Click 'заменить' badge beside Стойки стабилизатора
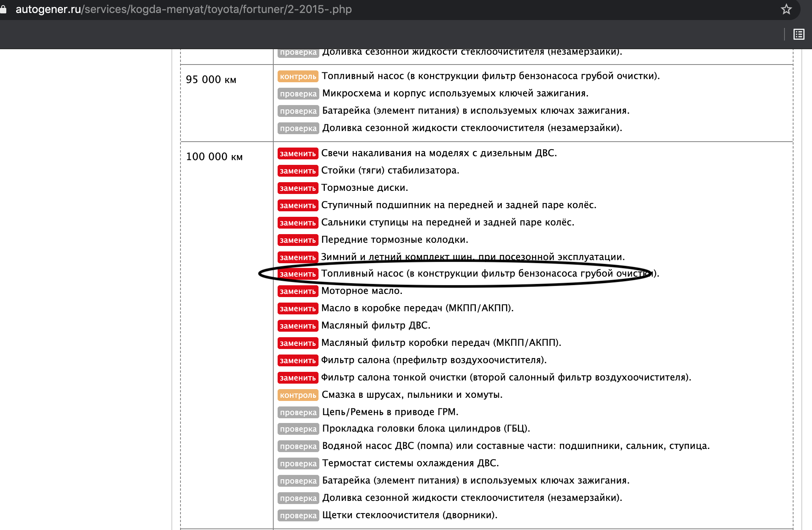This screenshot has width=812, height=530. 298,171
